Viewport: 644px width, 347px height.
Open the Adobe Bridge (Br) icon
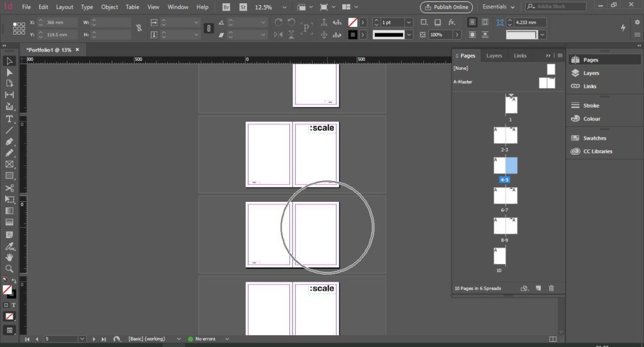pyautogui.click(x=226, y=7)
